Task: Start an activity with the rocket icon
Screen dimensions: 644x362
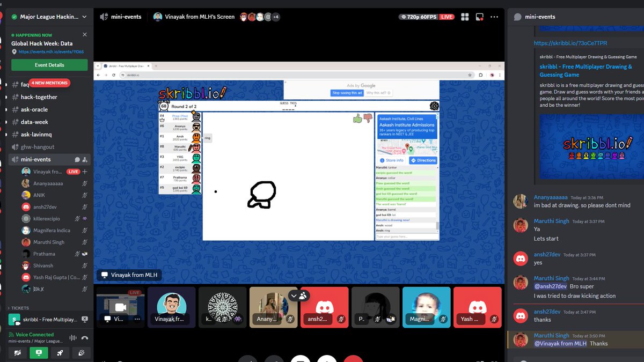Action: [x=60, y=353]
